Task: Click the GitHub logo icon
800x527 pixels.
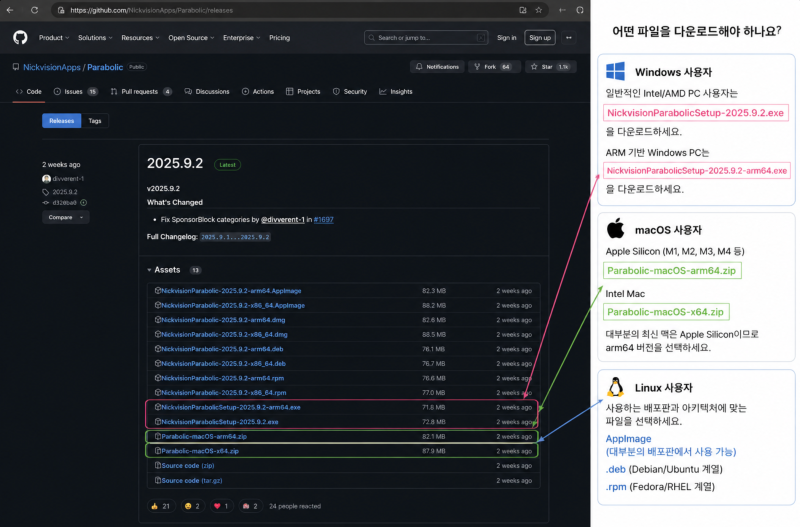Action: point(20,38)
